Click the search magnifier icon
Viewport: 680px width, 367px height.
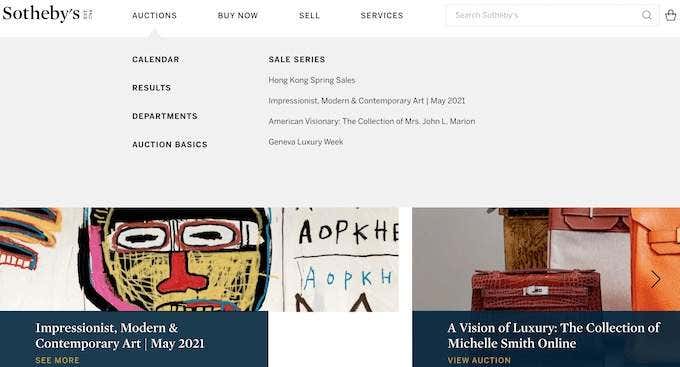coord(646,15)
